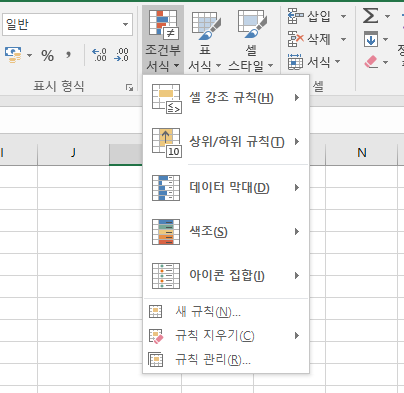
Task: Open the 셀 스타일 cell styles gallery
Action: (251, 40)
